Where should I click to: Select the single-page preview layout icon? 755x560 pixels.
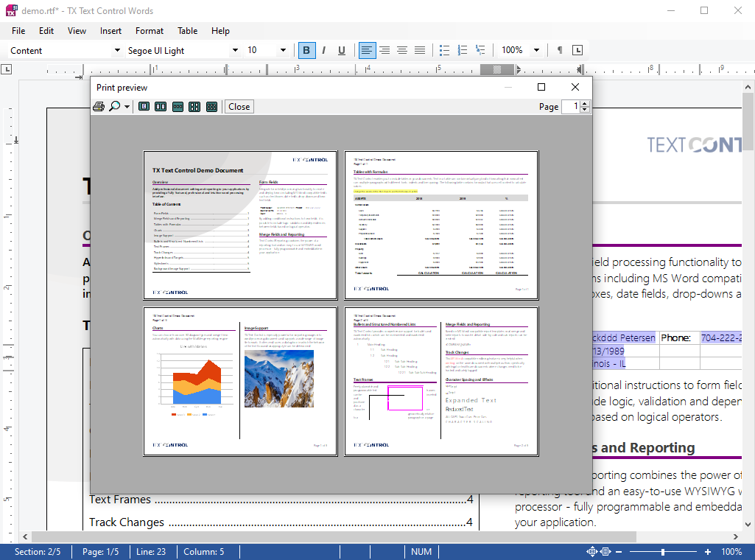pos(144,107)
